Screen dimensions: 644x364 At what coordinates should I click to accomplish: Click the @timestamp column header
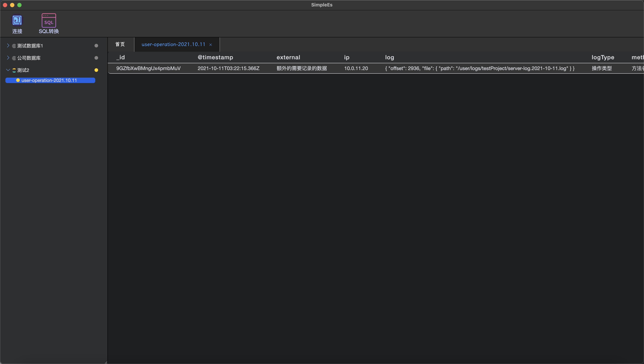[215, 57]
